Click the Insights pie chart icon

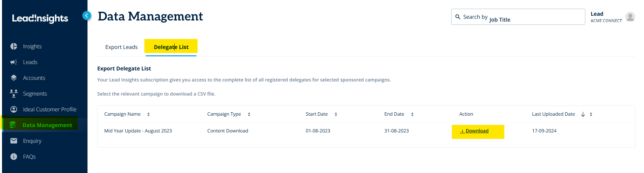click(x=14, y=46)
